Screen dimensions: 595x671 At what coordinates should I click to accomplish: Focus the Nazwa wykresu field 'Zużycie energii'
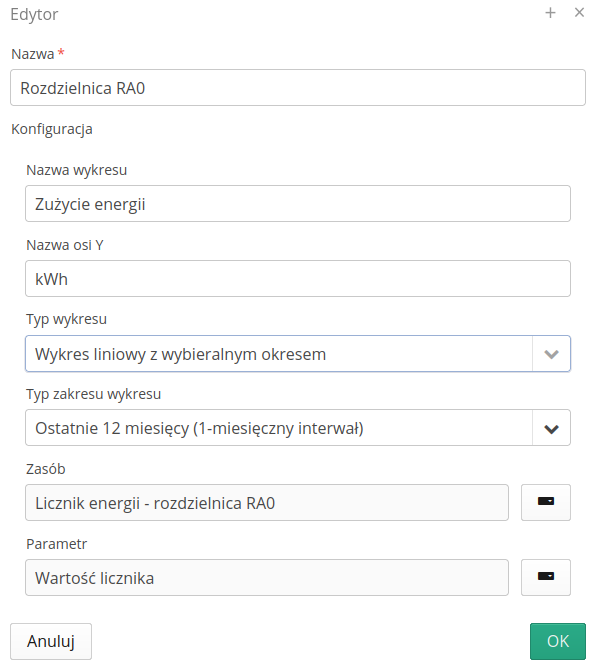[x=298, y=204]
